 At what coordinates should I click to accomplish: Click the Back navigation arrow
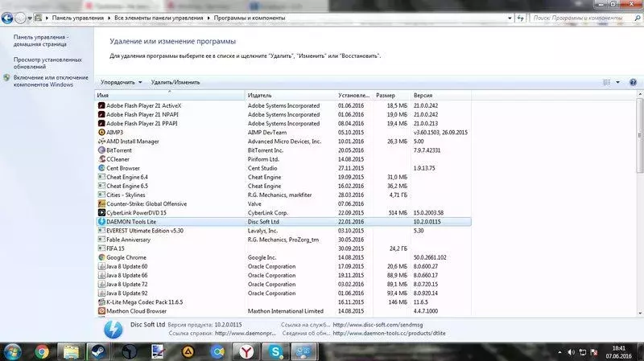coord(7,18)
